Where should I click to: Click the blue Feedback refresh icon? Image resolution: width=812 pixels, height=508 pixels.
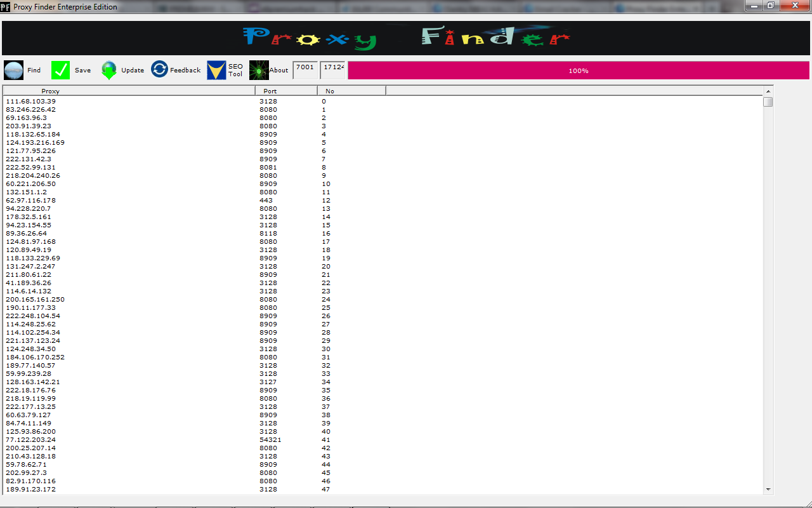click(160, 70)
